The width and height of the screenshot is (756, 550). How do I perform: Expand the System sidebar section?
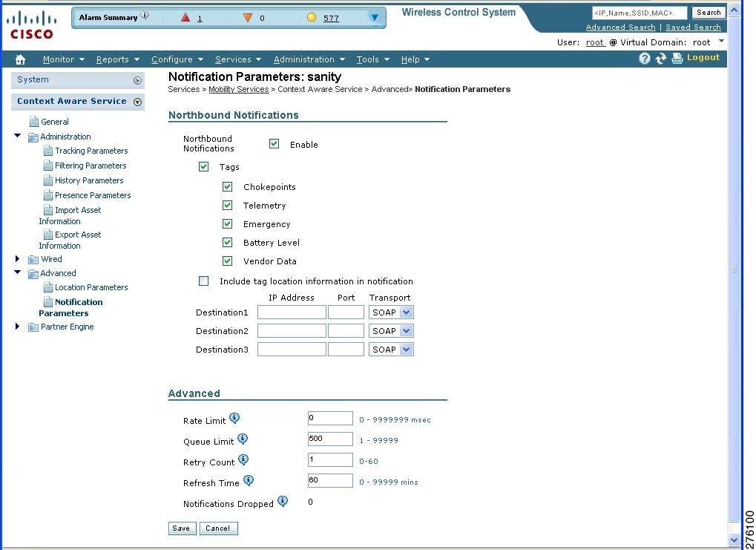click(x=137, y=81)
